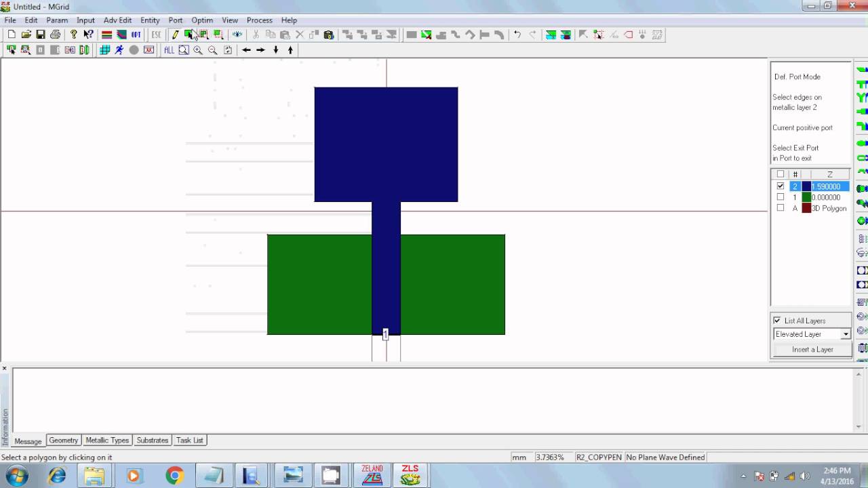This screenshot has height=488, width=868.
Task: Print using the printer toolbar icon
Action: pyautogui.click(x=56, y=35)
